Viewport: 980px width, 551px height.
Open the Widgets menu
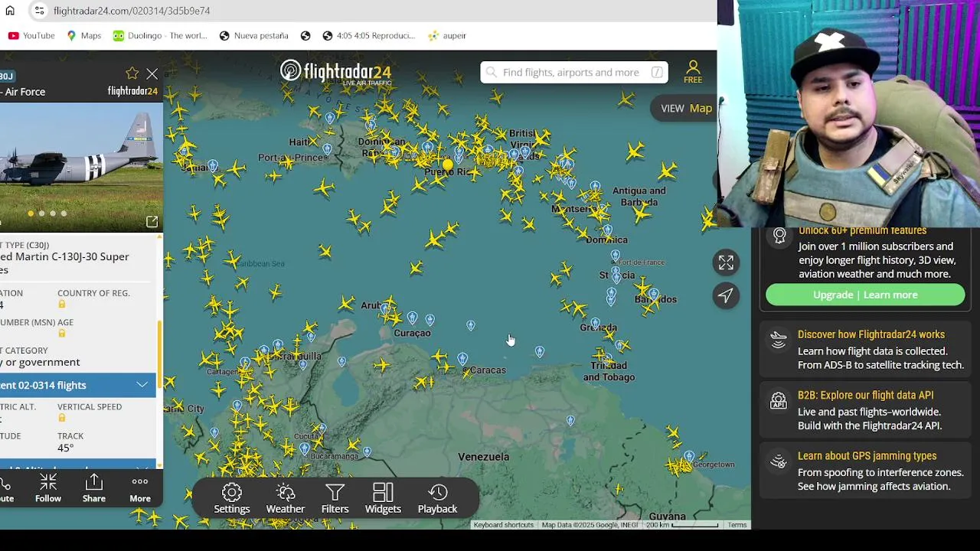[383, 498]
